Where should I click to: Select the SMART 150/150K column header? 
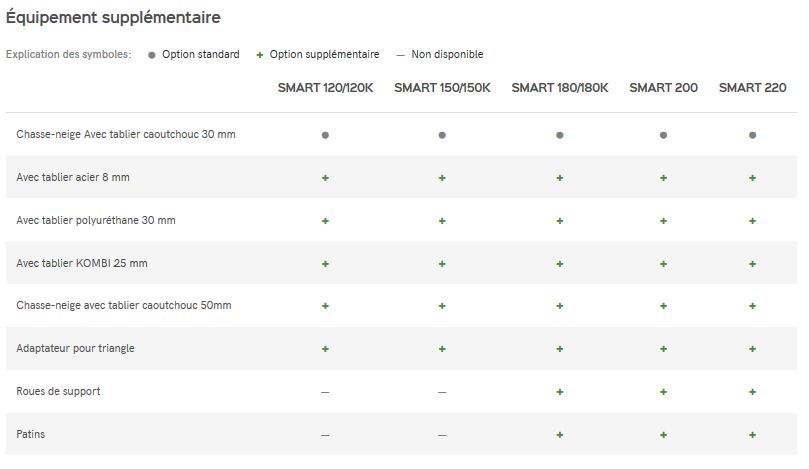[x=442, y=88]
